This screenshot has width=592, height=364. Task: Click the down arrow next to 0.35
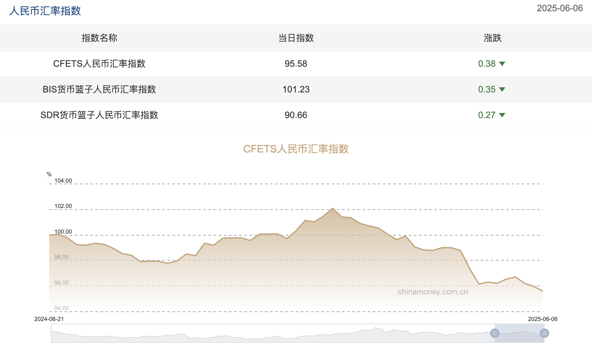502,90
